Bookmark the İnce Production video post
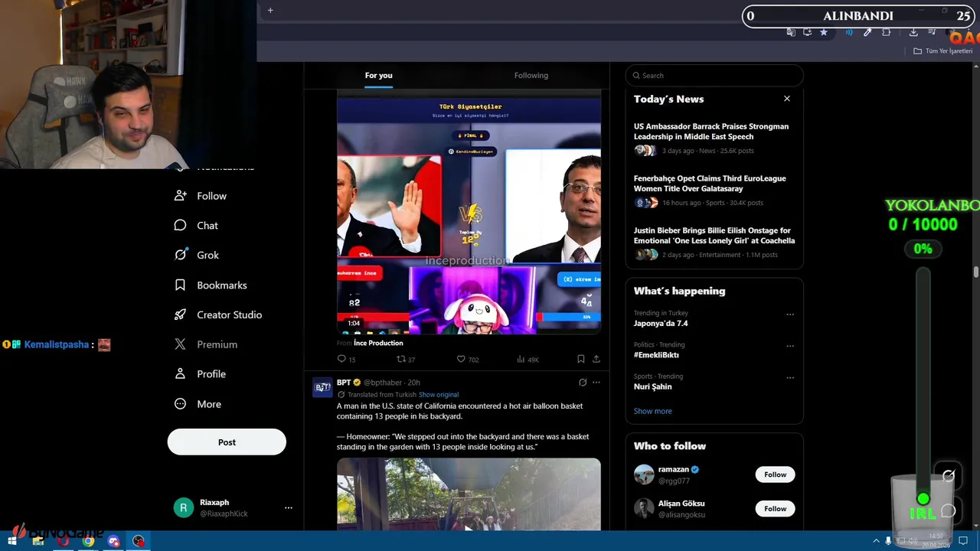980x551 pixels. tap(581, 359)
